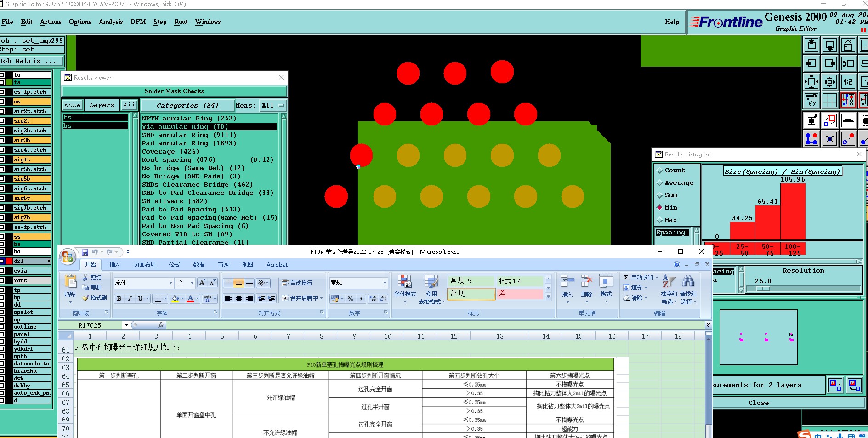Toggle the checkbox beside layer sig2t
The image size is (868, 438).
(x=2, y=121)
